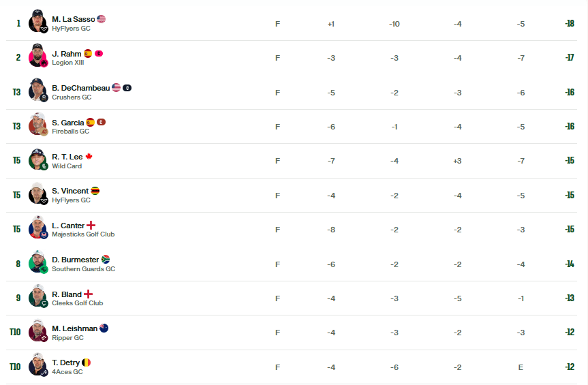The height and width of the screenshot is (385, 588).
Task: Click M. La Sasso's total score of -18
Action: tap(570, 23)
